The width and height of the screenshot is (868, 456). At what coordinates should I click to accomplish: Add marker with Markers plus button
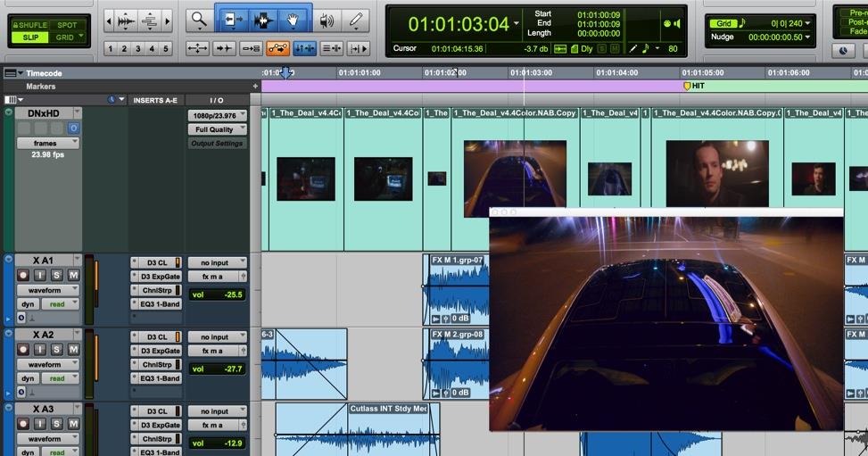254,87
